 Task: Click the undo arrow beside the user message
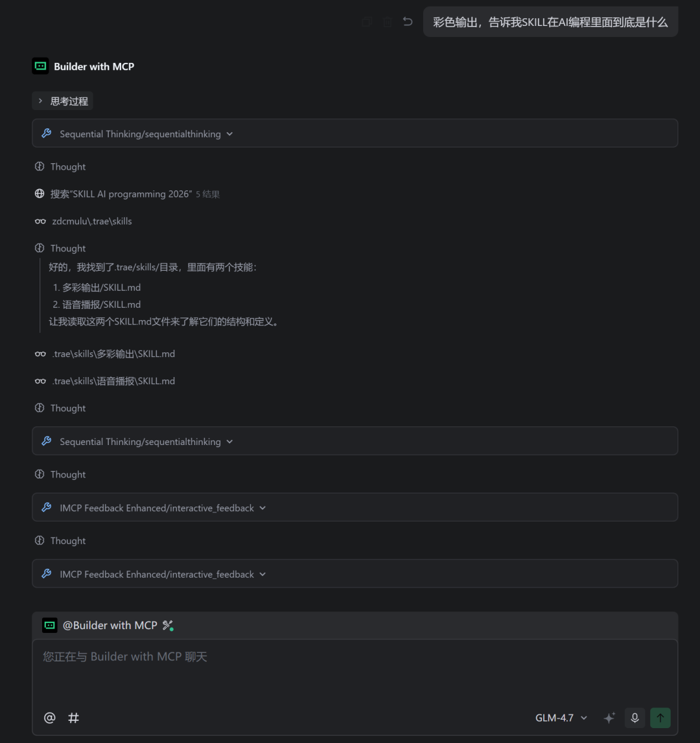click(408, 22)
